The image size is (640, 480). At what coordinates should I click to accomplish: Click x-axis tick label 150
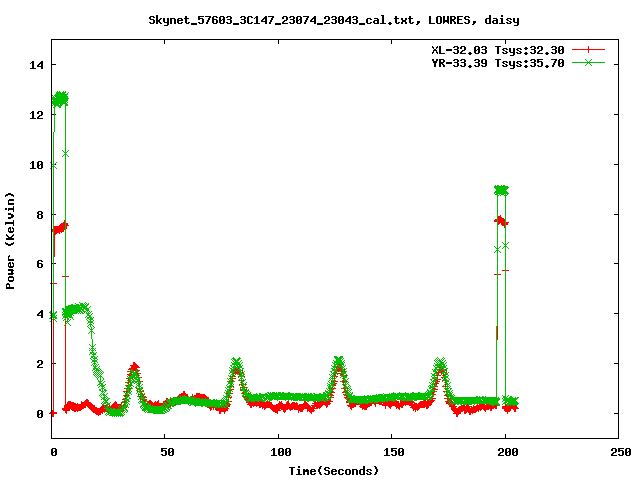(394, 452)
